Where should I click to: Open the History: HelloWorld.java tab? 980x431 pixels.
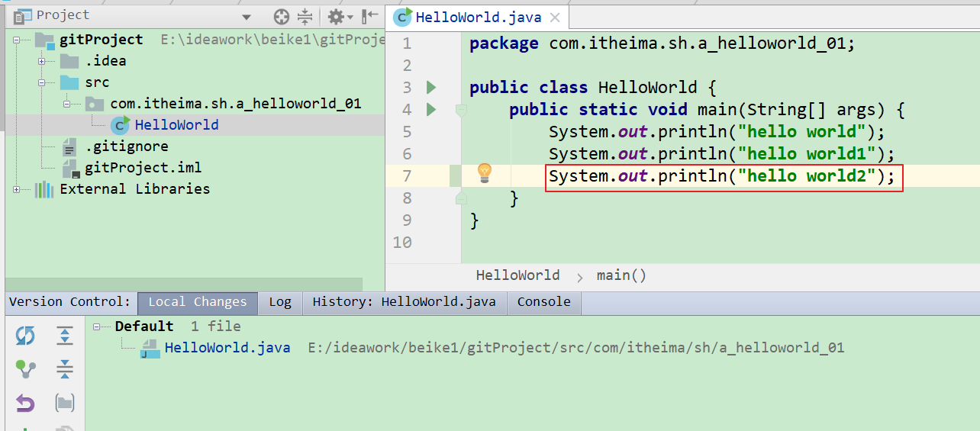pyautogui.click(x=404, y=302)
